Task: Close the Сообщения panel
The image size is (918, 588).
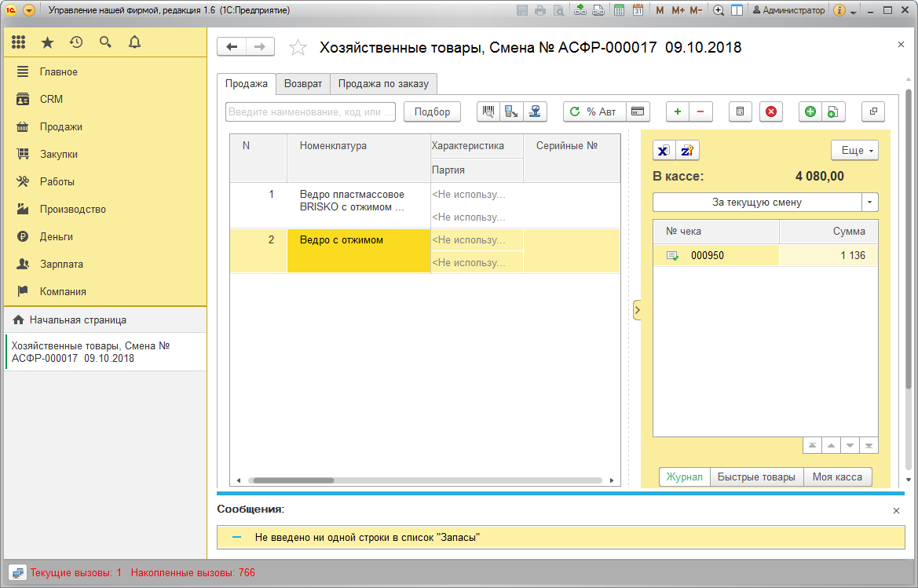Action: (x=896, y=511)
